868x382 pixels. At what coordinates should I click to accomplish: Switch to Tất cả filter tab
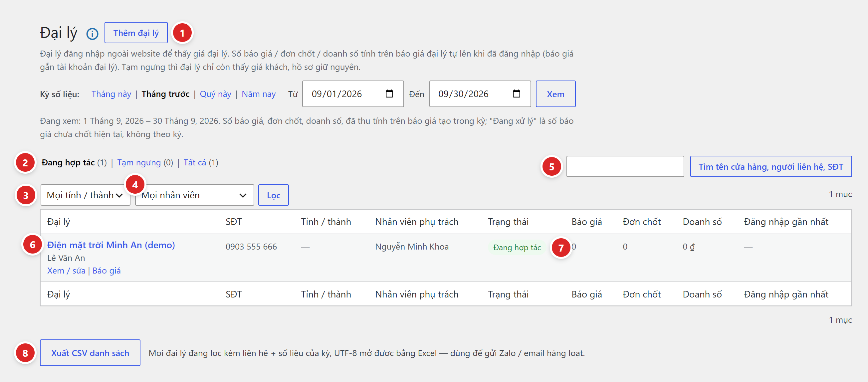pyautogui.click(x=194, y=163)
